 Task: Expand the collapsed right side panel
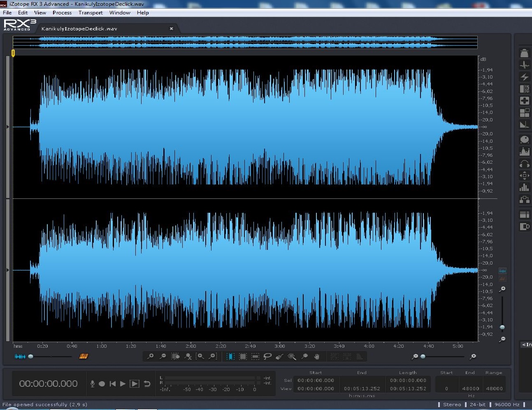coord(526,345)
